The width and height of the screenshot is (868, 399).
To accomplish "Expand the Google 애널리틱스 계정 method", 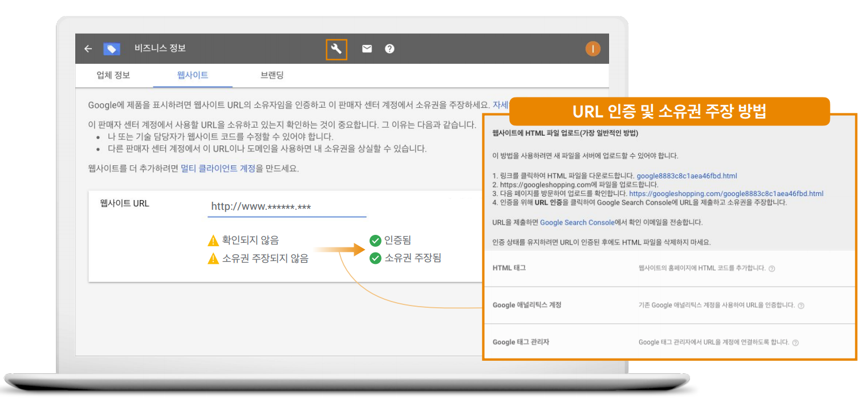I will pyautogui.click(x=670, y=306).
